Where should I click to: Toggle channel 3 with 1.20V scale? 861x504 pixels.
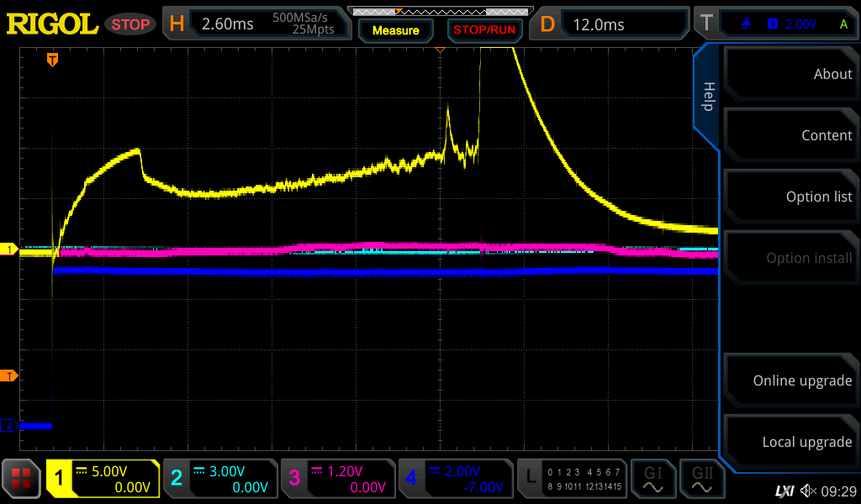pos(337,479)
